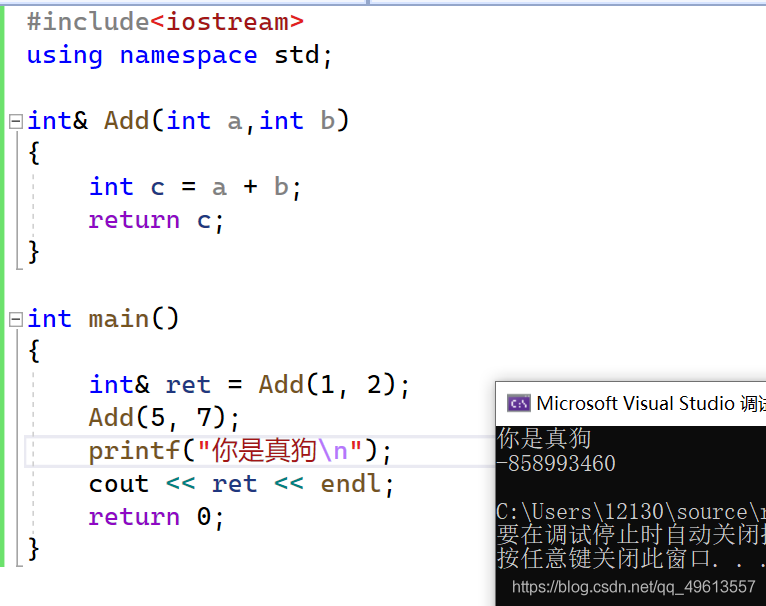
Task: Place cursor at 'return c;' statement
Action: tap(156, 220)
